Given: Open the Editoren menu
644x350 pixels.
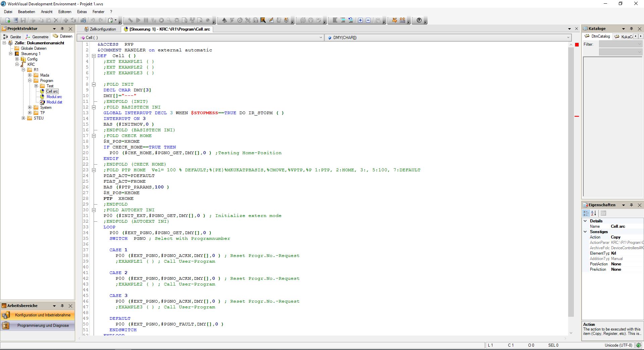Looking at the screenshot, I should (x=65, y=12).
